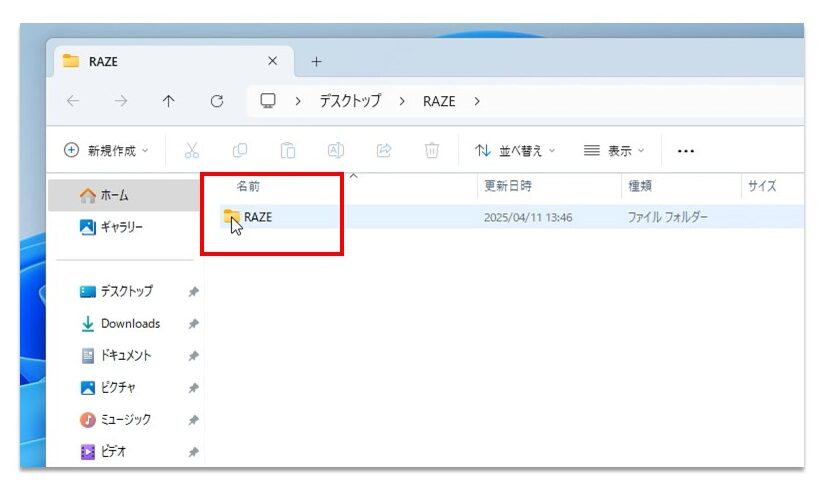Click the Delete trash can icon
Image resolution: width=817 pixels, height=484 pixels.
[432, 150]
